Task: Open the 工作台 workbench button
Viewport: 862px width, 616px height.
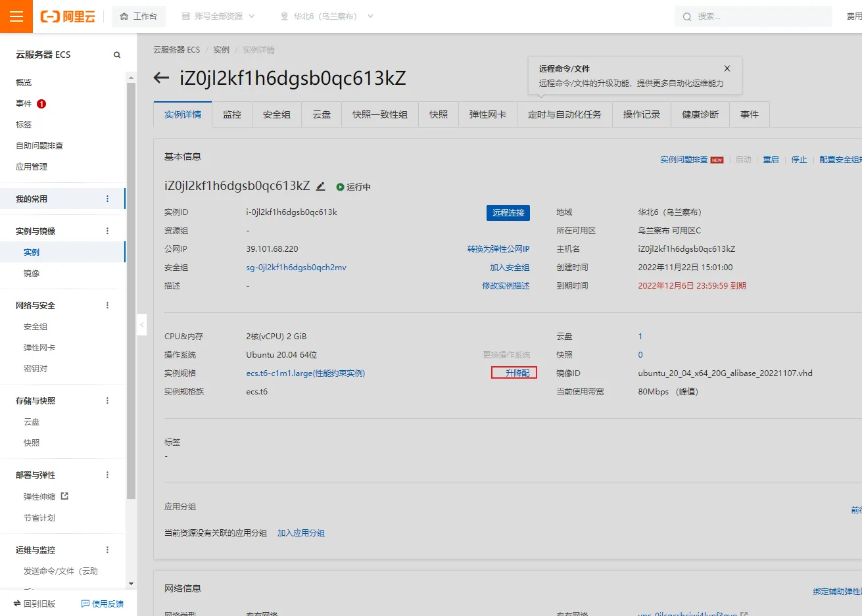Action: point(139,16)
